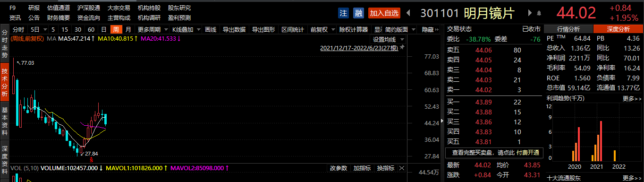Select the 60 minute period

pos(91,29)
